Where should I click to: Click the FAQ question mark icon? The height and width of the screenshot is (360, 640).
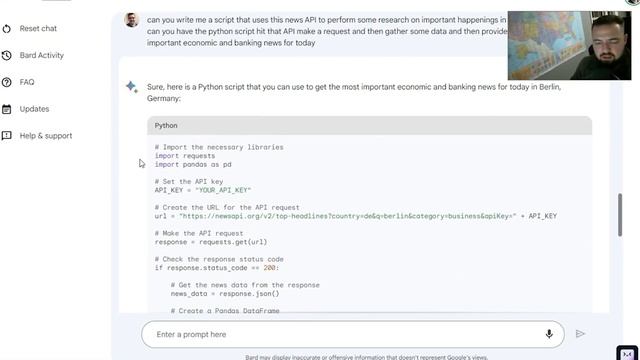(x=7, y=82)
